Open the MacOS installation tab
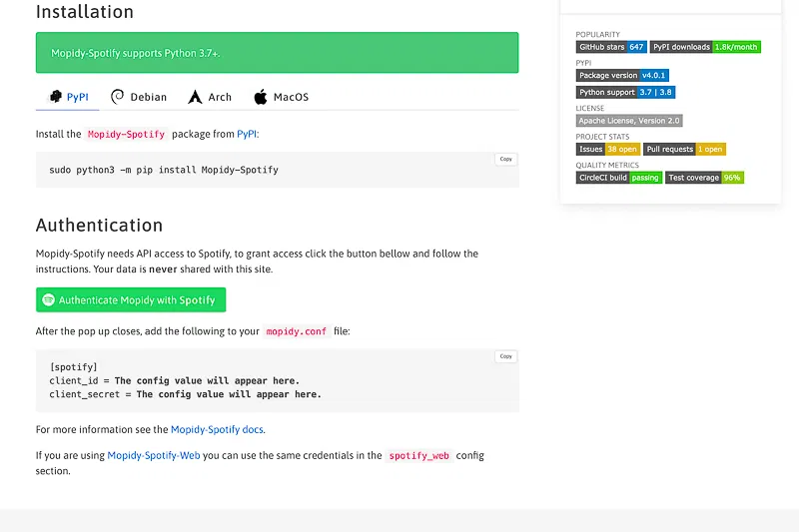Image resolution: width=799 pixels, height=532 pixels. pos(281,97)
